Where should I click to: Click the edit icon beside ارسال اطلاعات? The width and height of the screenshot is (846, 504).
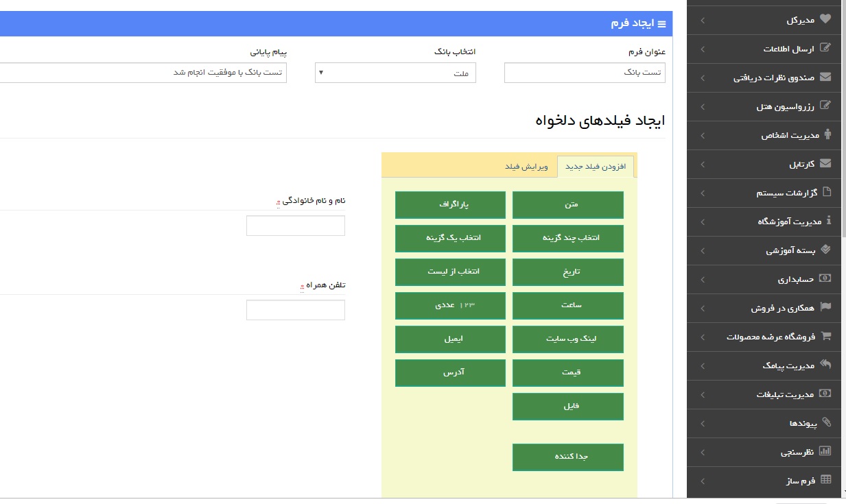(825, 49)
